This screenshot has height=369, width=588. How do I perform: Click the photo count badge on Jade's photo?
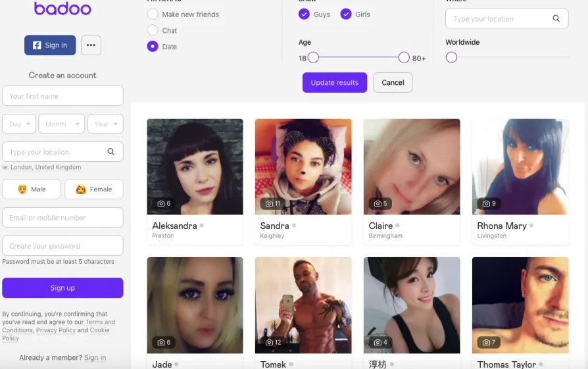tap(164, 342)
